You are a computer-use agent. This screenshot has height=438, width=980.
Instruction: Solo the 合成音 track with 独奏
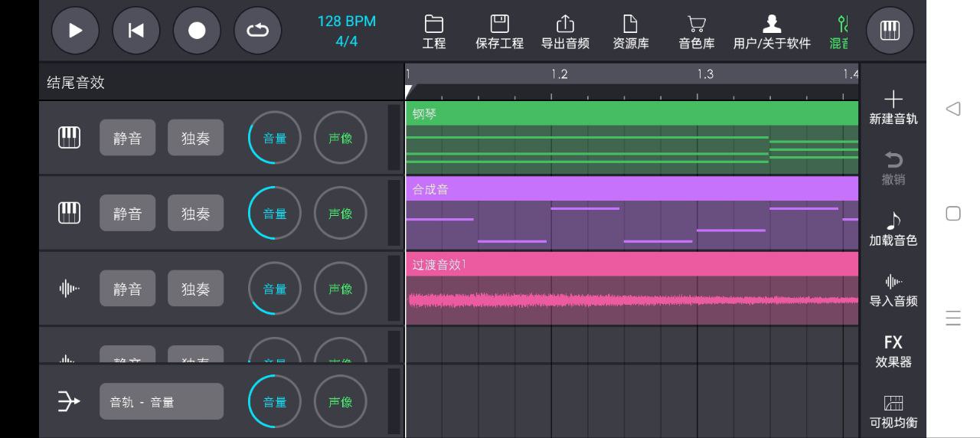(195, 213)
